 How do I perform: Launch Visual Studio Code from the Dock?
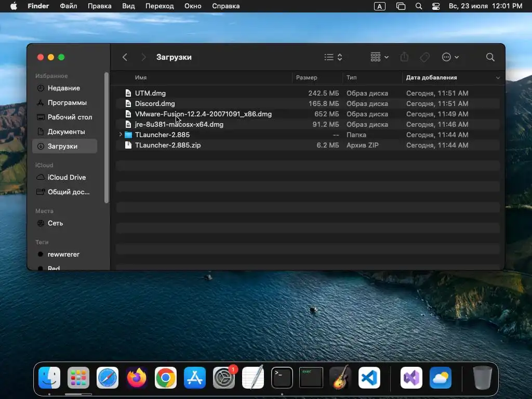369,377
